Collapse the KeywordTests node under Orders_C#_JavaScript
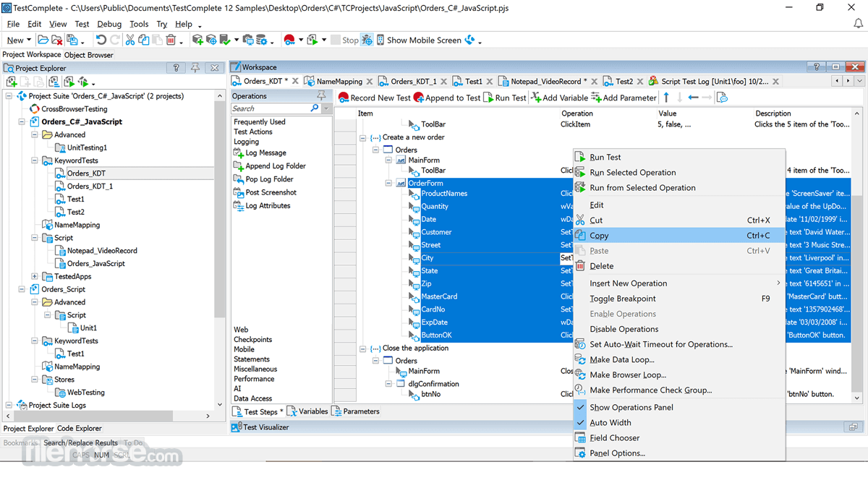 [x=35, y=160]
